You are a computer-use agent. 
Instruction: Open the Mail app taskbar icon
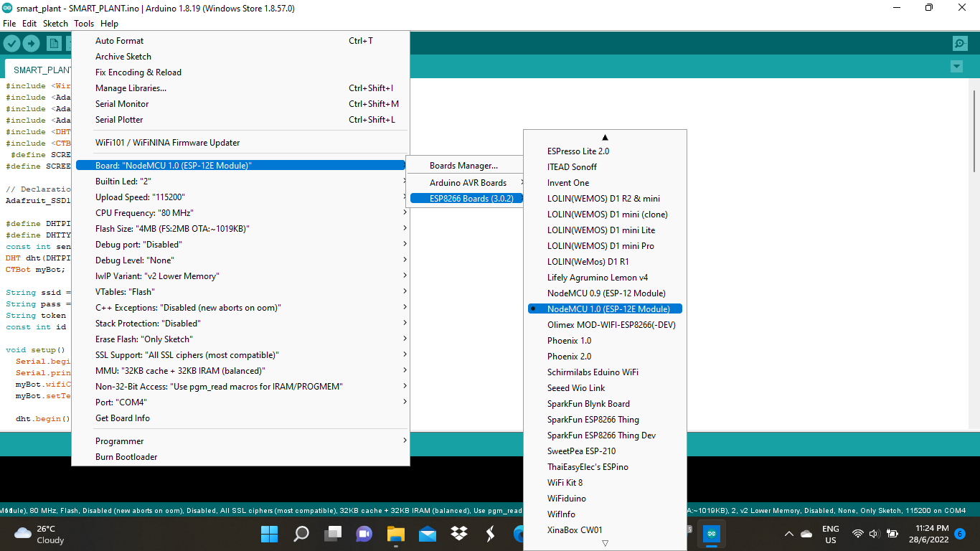(x=428, y=534)
